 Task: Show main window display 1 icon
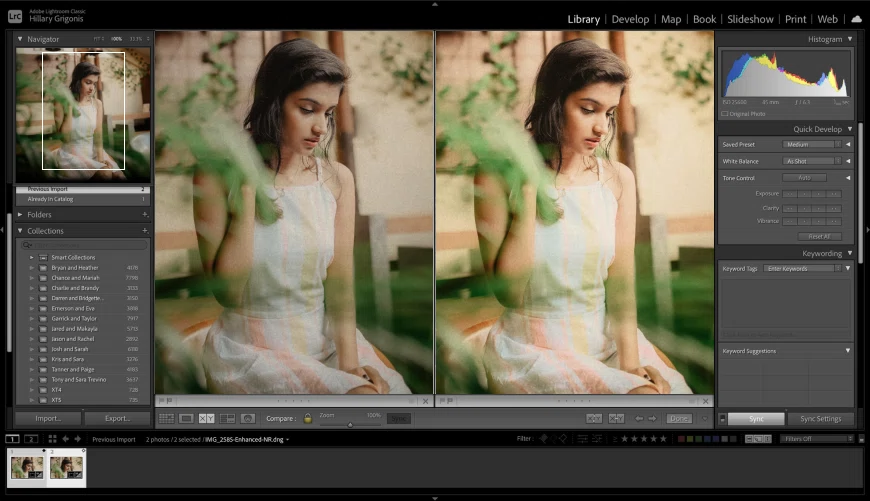[x=12, y=439]
